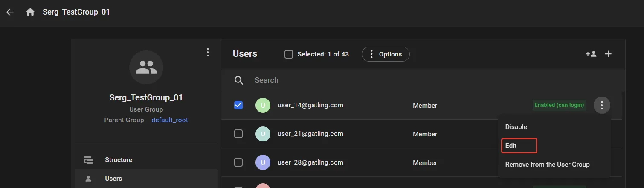Screen dimensions: 644x188
Task: Open the Structure section in the sidebar
Action: pyautogui.click(x=146, y=160)
